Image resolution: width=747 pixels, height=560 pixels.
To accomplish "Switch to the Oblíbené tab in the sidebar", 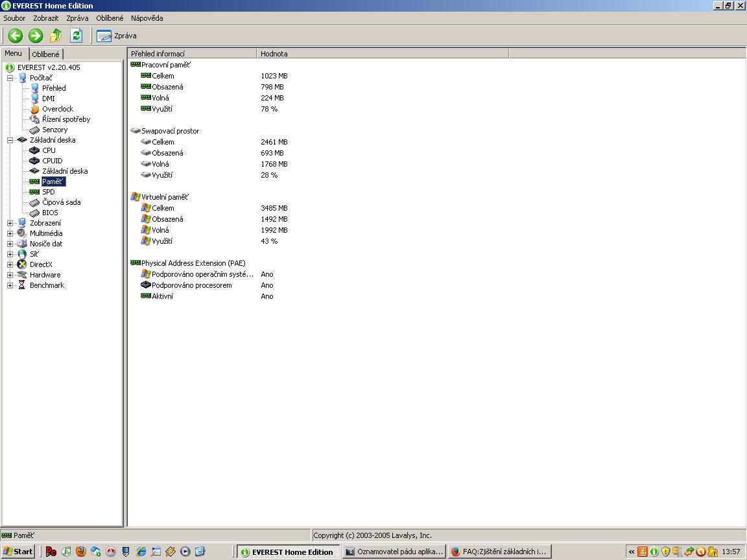I will pos(46,54).
